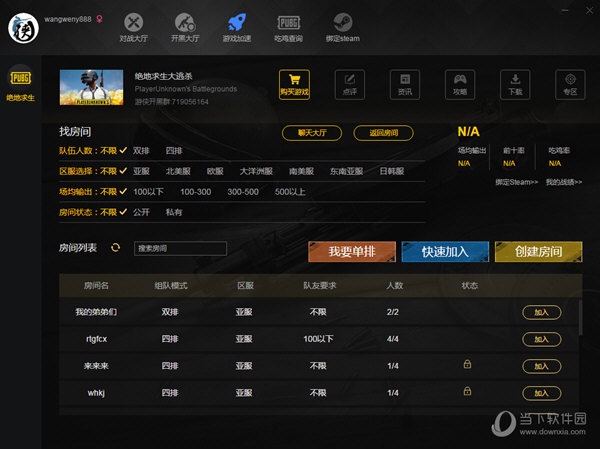Viewport: 600px width, 449px height.
Task: Click the 房间名 column header
Action: [96, 286]
